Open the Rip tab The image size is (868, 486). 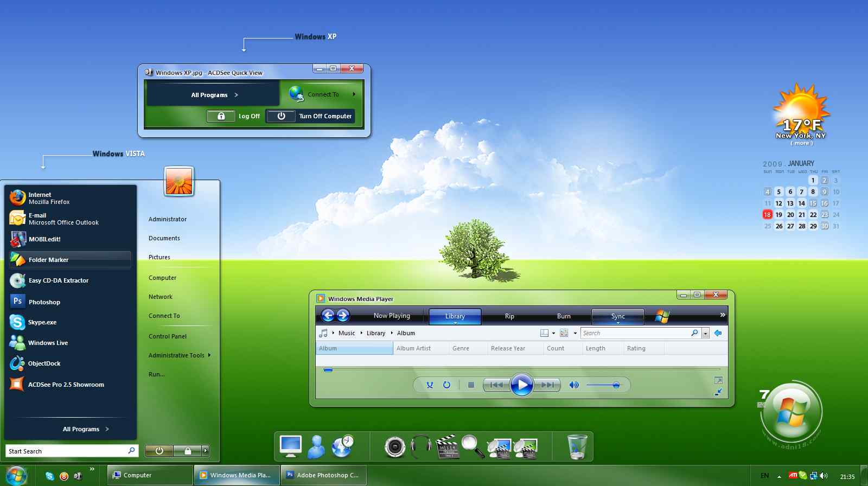[x=509, y=316]
